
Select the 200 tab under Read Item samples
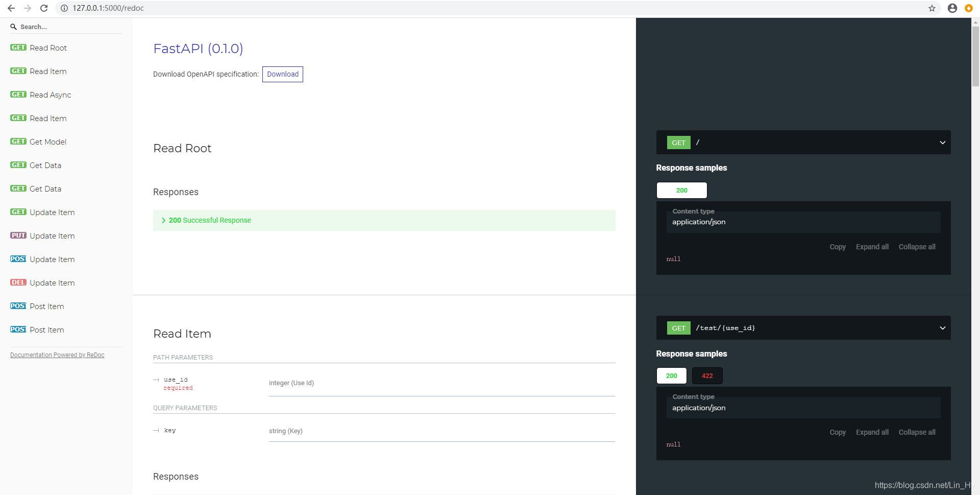click(671, 375)
